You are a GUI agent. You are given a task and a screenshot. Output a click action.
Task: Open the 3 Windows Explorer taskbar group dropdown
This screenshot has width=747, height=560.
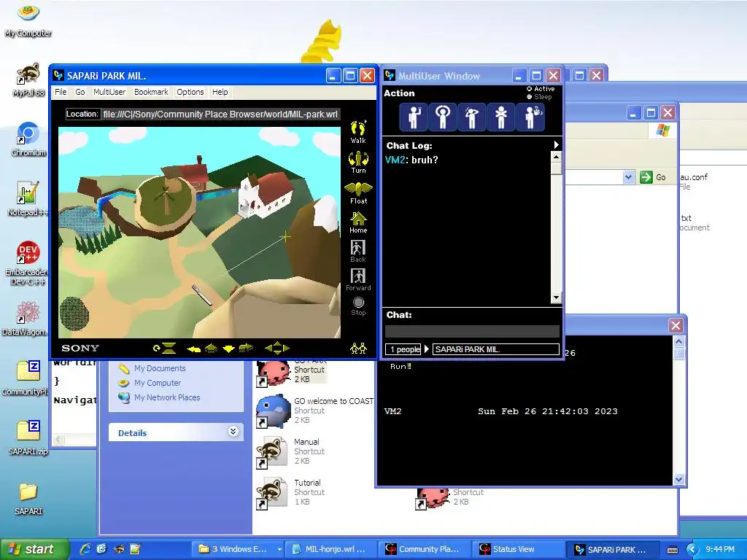pos(279,549)
